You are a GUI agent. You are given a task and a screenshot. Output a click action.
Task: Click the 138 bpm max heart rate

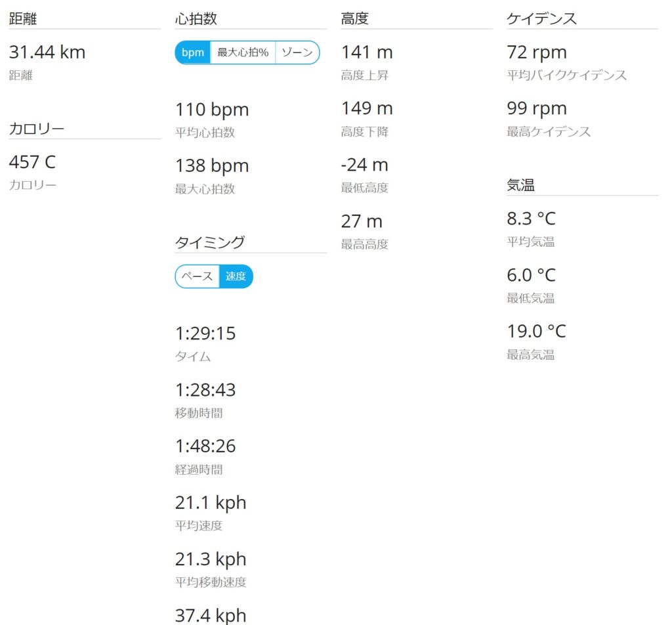pos(212,166)
